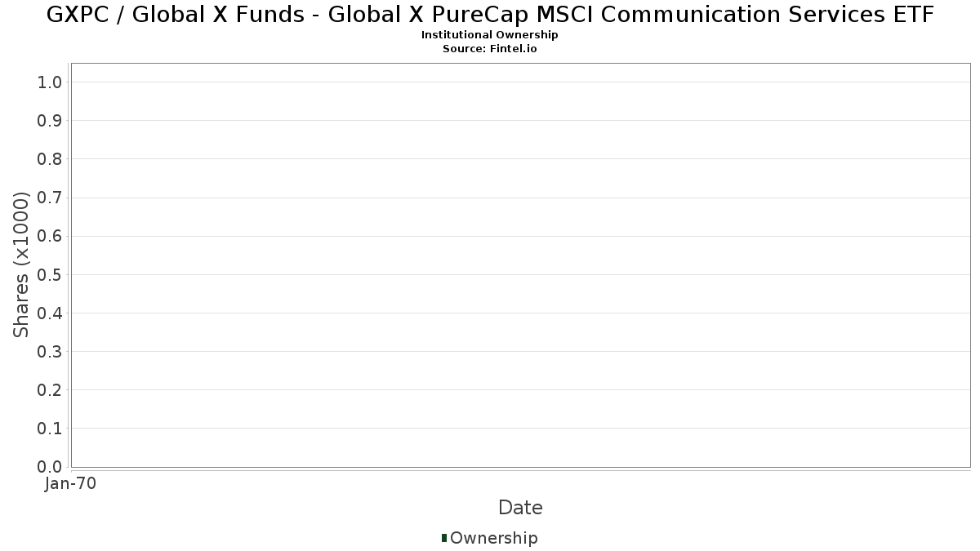Click the 0.1 y-axis tick label
The height and width of the screenshot is (551, 980).
pos(50,429)
